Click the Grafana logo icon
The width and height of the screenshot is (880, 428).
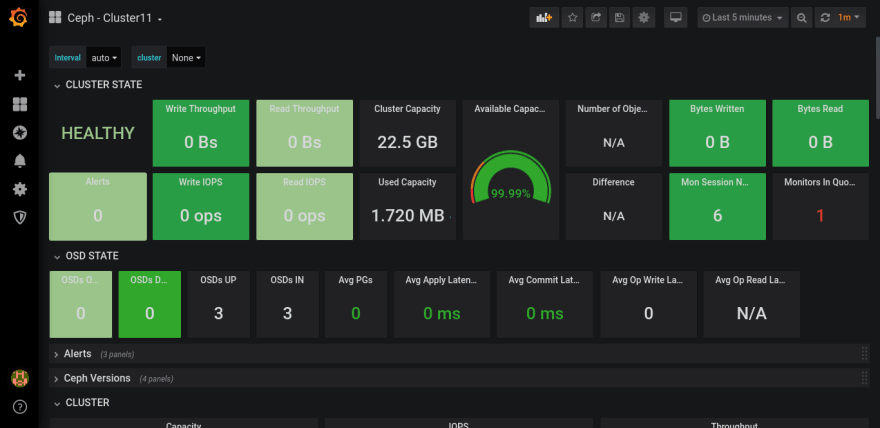click(19, 17)
